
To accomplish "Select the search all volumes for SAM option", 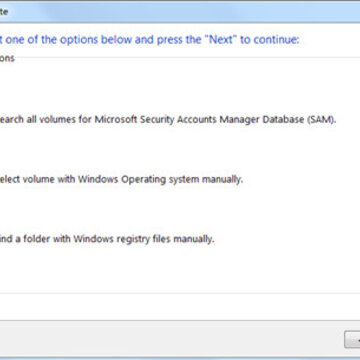I will (x=168, y=120).
